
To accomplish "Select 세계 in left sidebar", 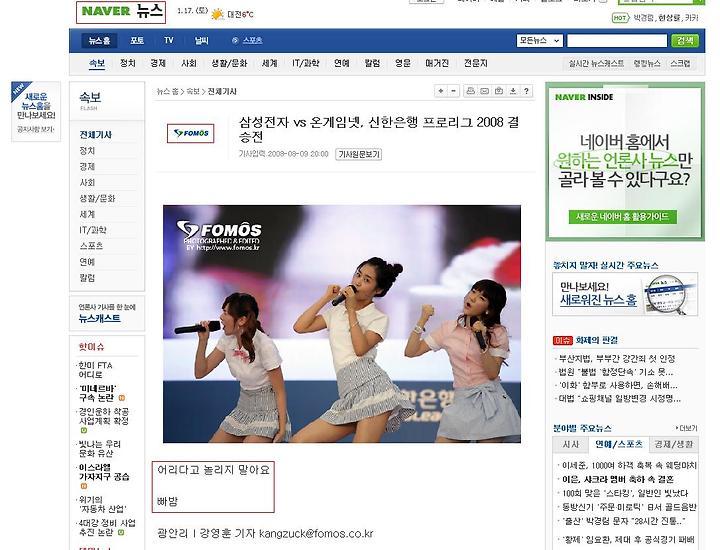I will (87, 214).
